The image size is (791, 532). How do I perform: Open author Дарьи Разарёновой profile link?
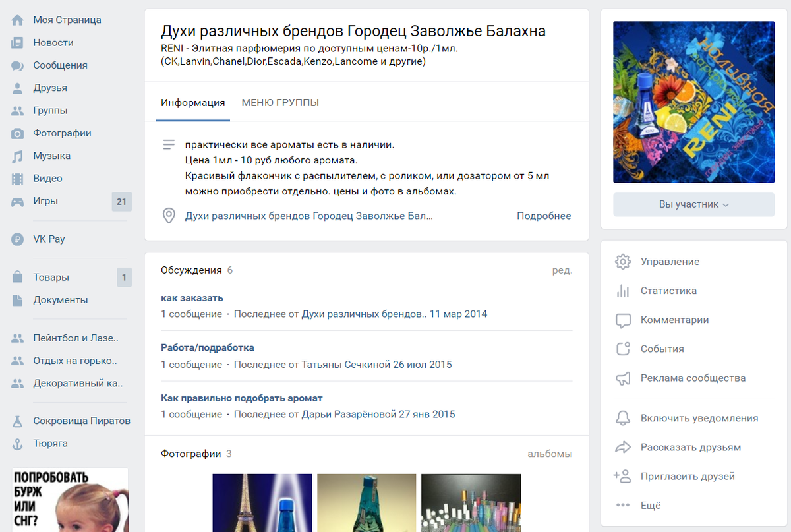coord(349,415)
